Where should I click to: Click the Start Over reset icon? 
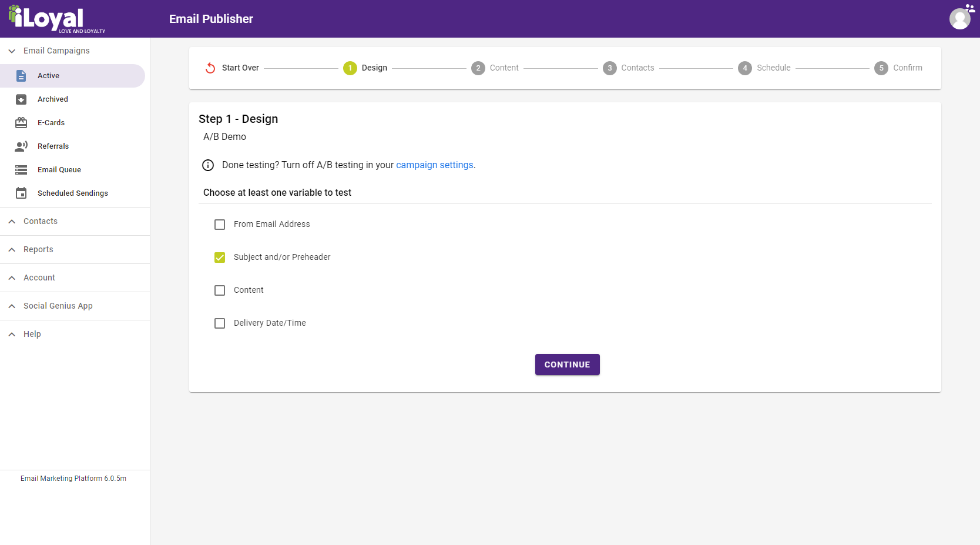(x=210, y=68)
